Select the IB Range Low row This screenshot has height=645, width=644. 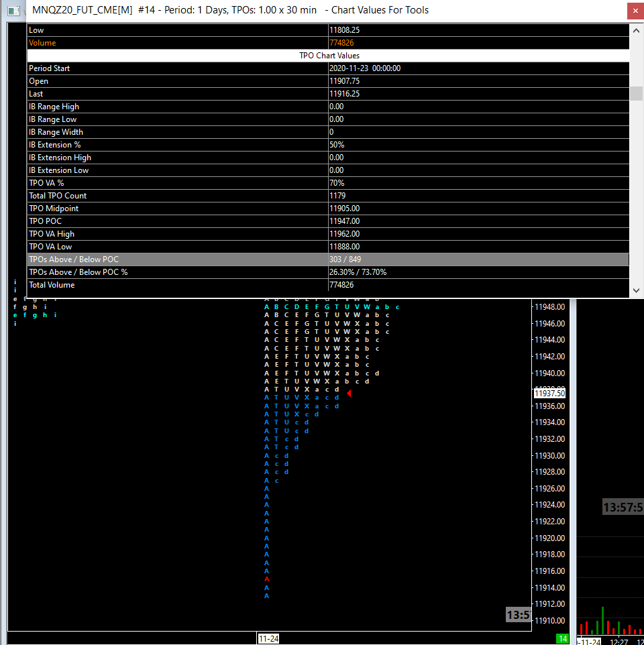tap(328, 119)
